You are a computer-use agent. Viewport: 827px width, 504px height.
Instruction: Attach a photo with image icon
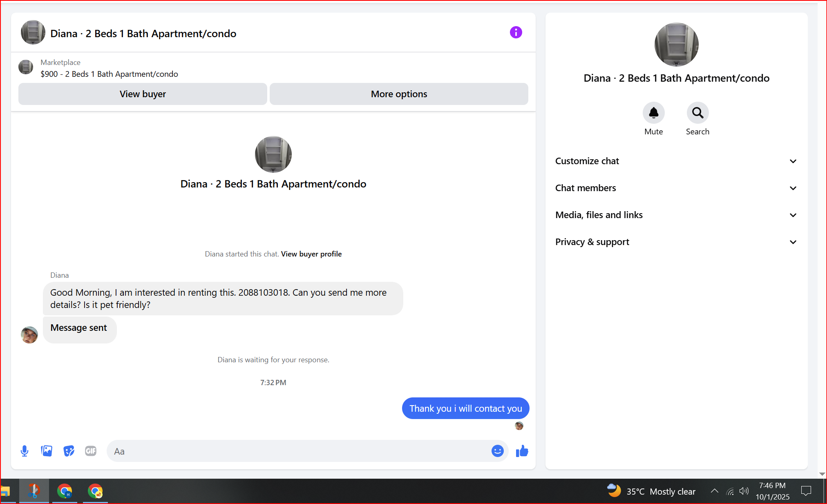coord(47,451)
